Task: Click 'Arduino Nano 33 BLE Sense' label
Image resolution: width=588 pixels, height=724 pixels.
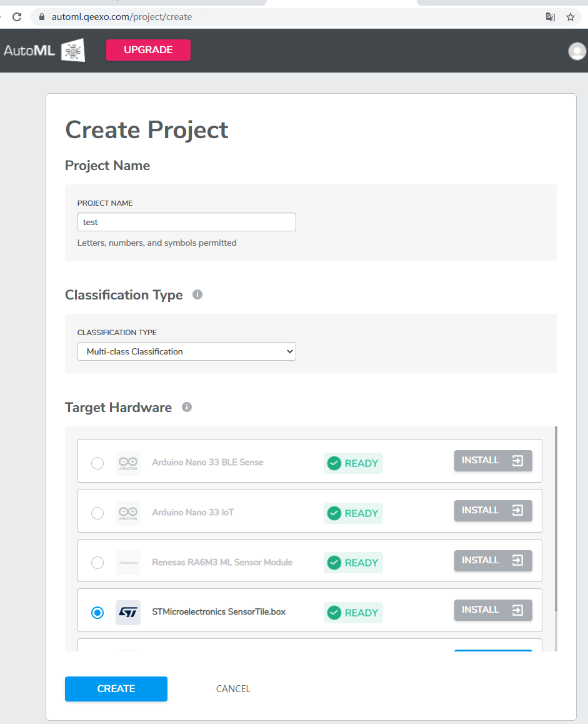Action: point(207,462)
